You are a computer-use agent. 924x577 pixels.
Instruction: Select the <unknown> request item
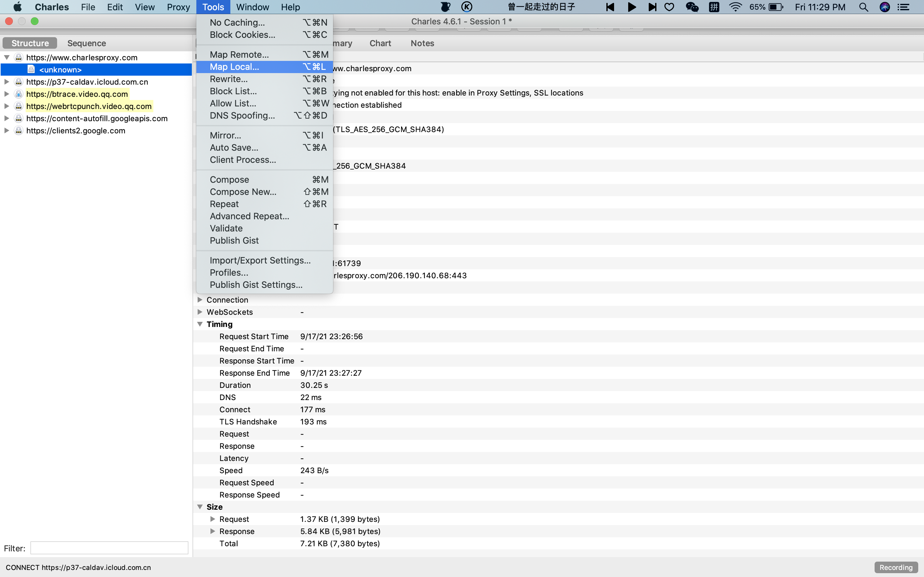pos(60,70)
